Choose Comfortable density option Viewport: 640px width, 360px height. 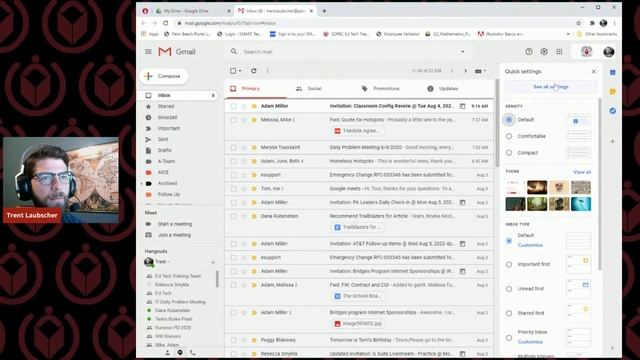tap(509, 136)
